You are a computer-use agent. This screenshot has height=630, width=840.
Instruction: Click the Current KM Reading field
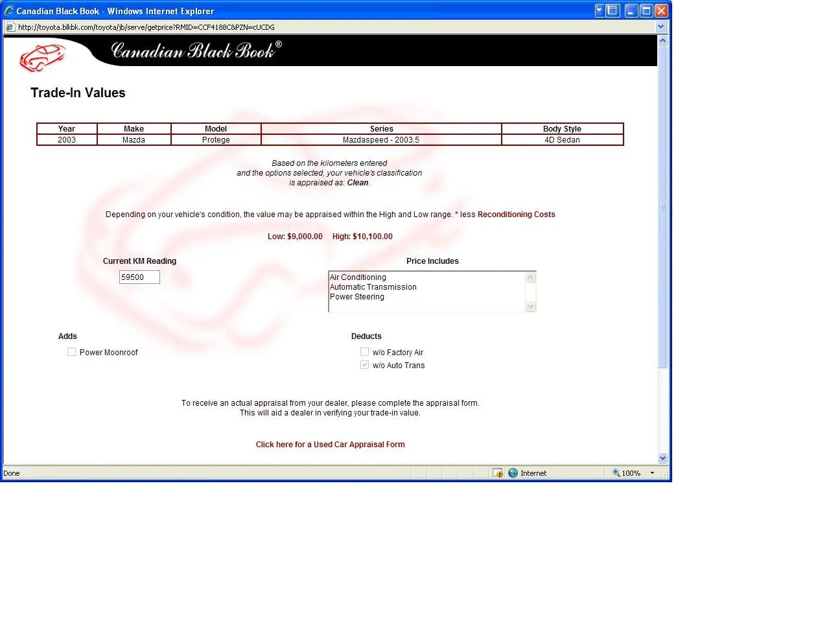(139, 277)
